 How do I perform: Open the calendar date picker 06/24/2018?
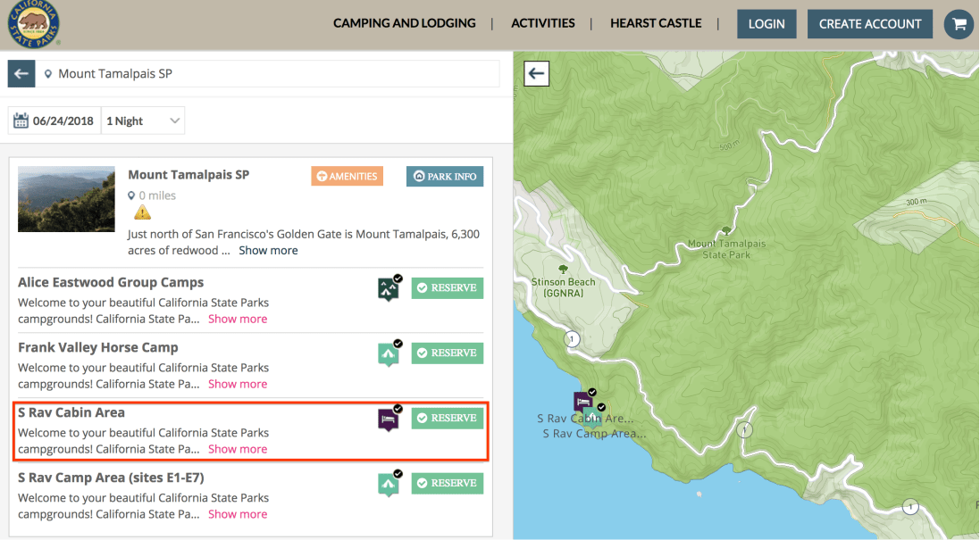(54, 121)
